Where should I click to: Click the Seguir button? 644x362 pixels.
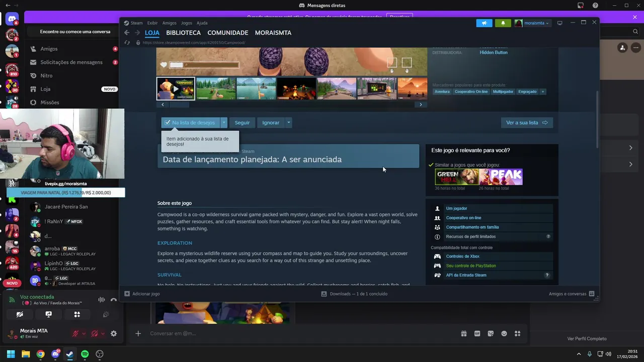[242, 123]
